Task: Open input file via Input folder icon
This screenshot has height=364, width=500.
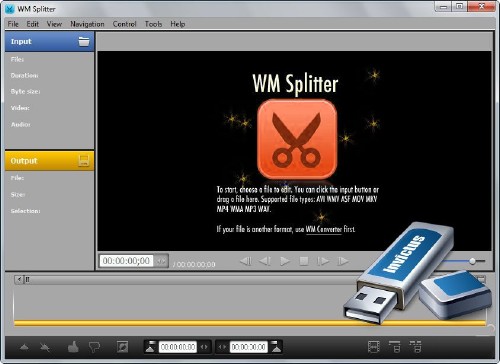Action: pos(84,42)
